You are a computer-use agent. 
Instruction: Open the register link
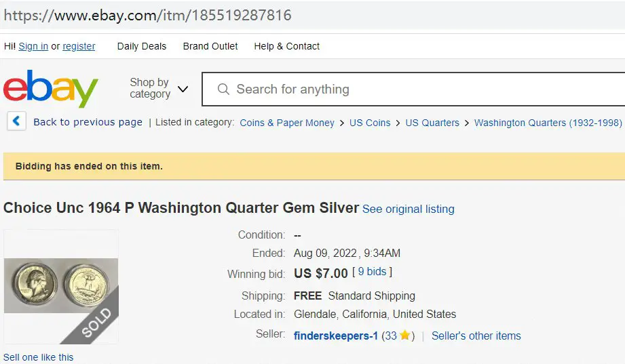79,46
